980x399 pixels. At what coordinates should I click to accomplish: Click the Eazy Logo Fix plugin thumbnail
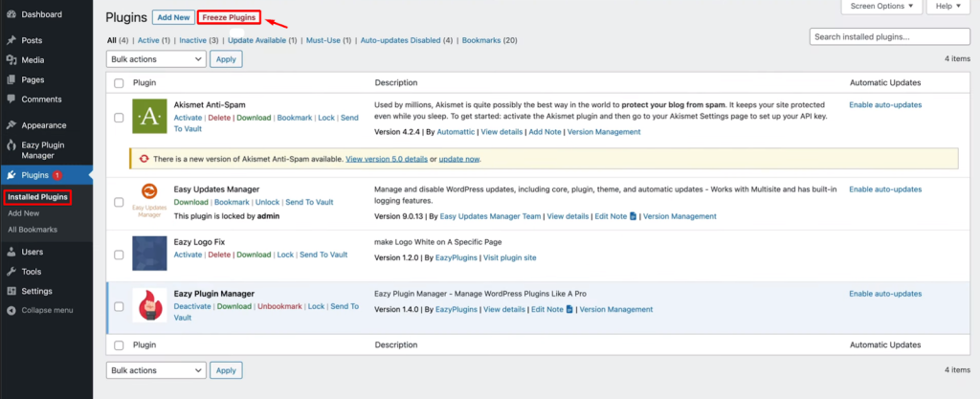pos(149,253)
